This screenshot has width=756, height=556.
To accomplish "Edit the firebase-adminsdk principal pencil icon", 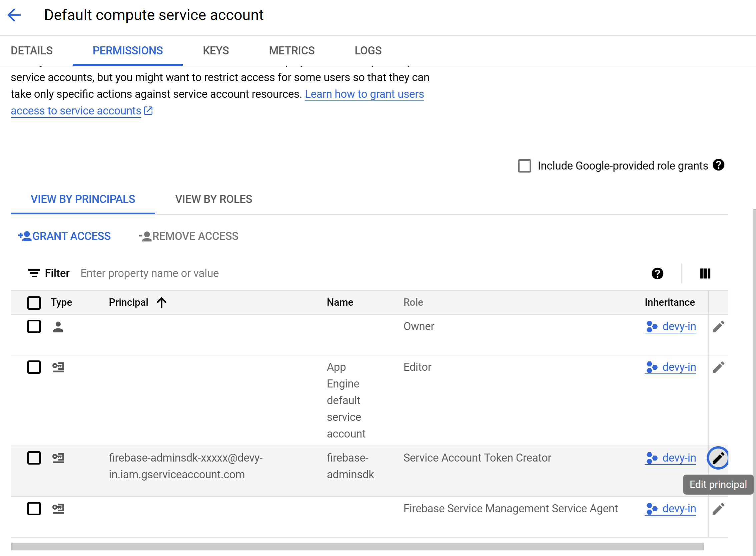I will click(718, 458).
